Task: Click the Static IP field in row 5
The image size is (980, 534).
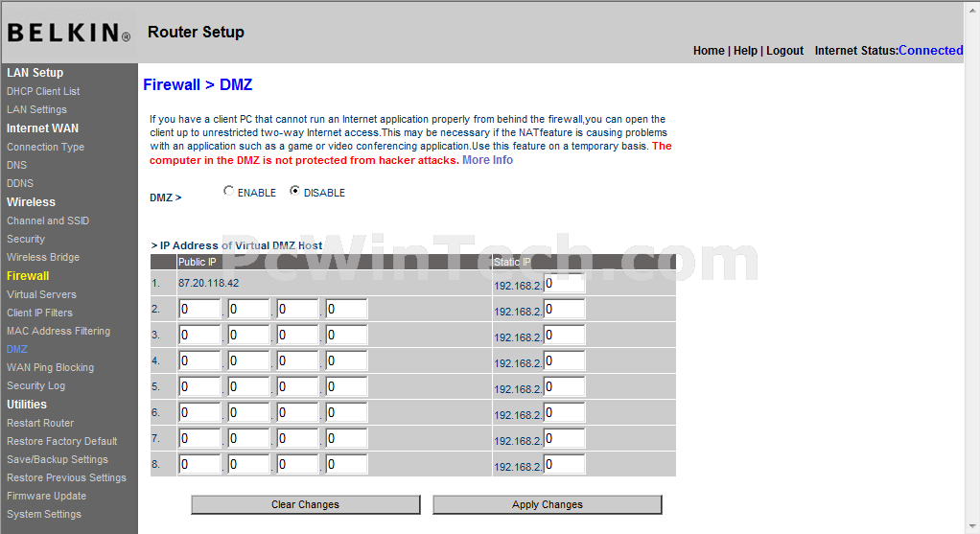Action: (565, 387)
